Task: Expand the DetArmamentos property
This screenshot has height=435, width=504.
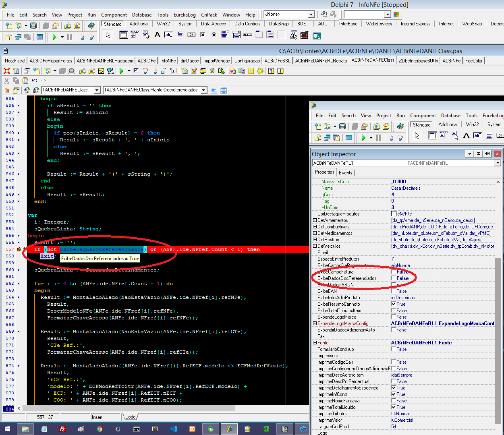Action: coord(315,220)
